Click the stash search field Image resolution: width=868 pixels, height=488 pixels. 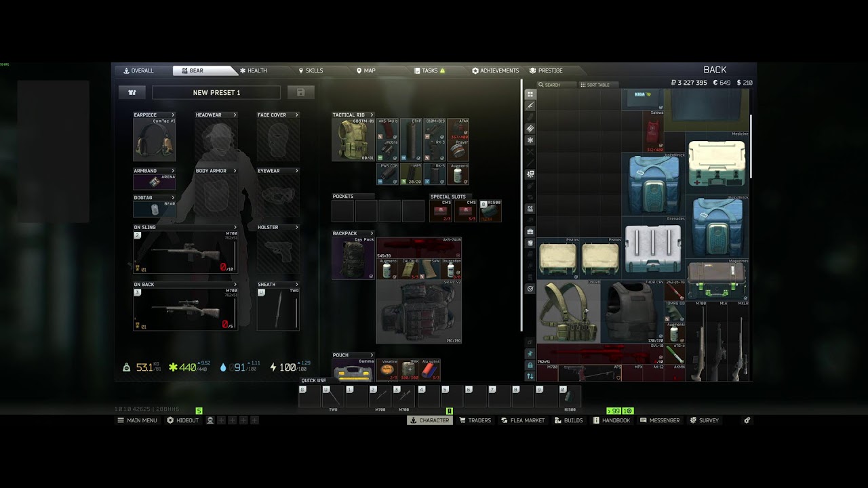coord(555,85)
